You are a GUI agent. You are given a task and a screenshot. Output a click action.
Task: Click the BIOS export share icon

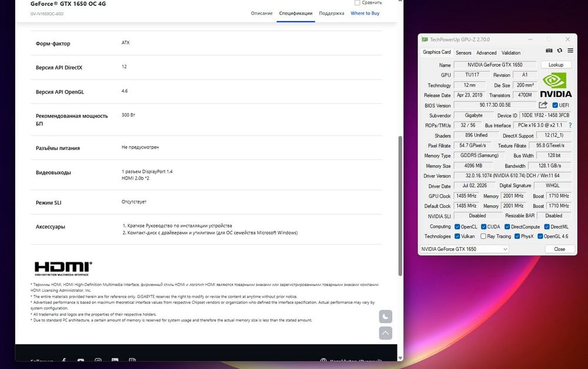[543, 105]
